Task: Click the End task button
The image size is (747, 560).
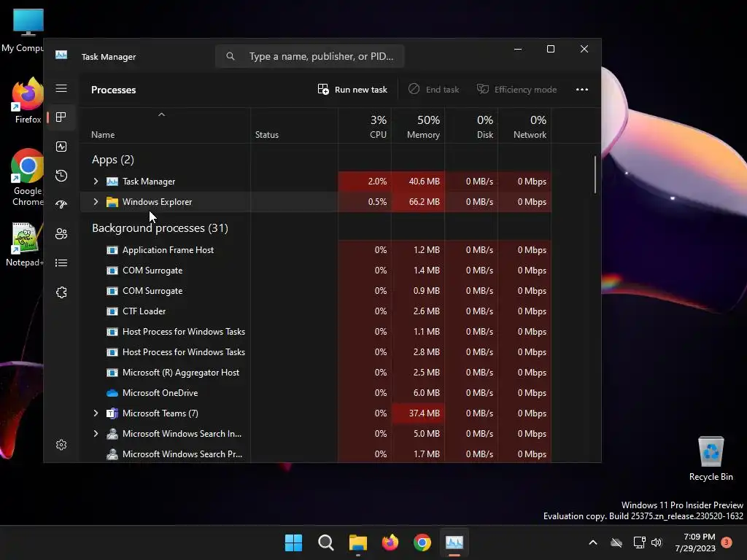Action: coord(434,90)
